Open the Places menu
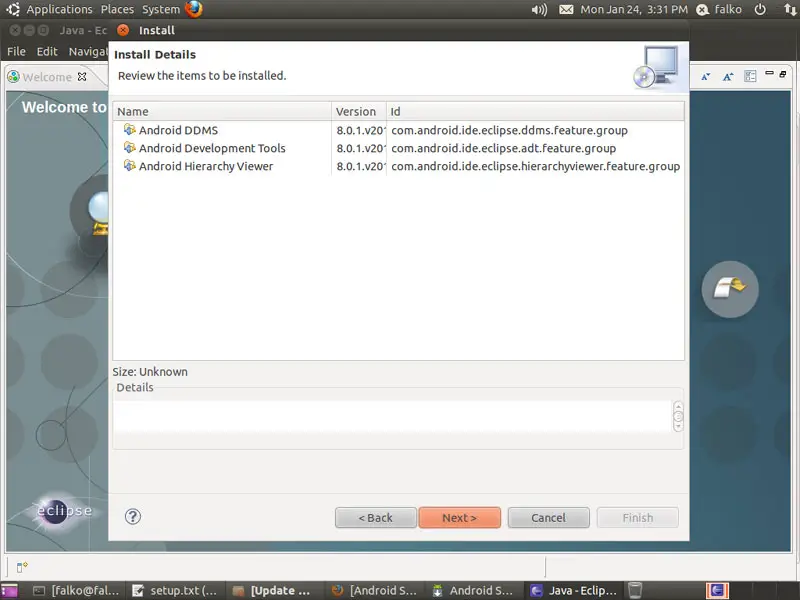The image size is (800, 600). [x=117, y=9]
